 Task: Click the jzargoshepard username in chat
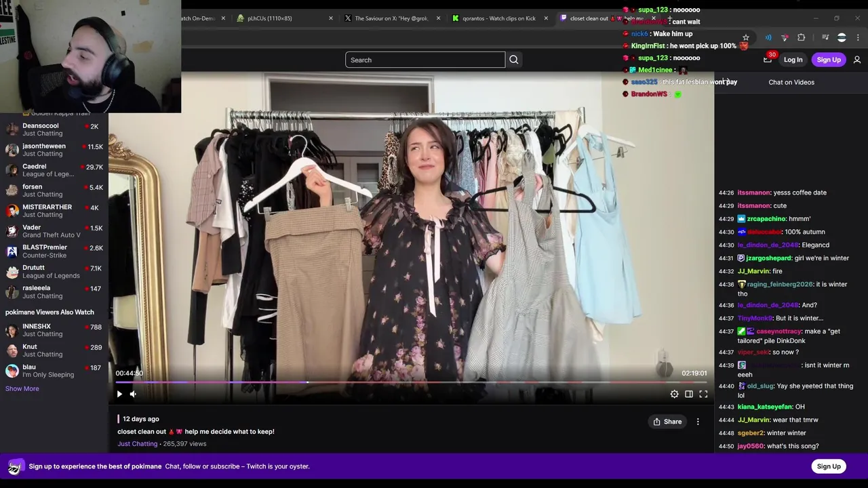769,258
